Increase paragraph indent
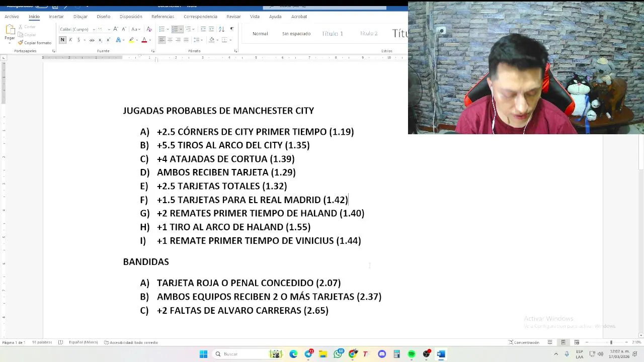Viewport: 644px width, 362px height. [x=211, y=29]
